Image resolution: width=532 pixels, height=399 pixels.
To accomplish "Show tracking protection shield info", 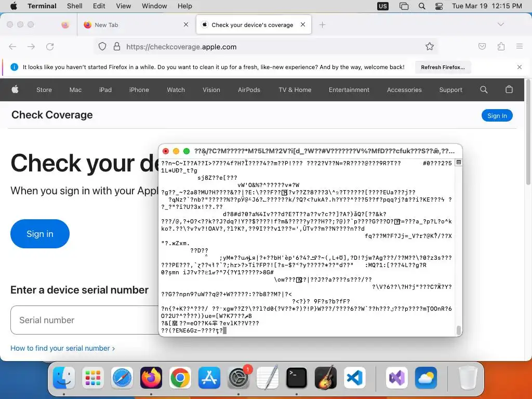I will [102, 46].
